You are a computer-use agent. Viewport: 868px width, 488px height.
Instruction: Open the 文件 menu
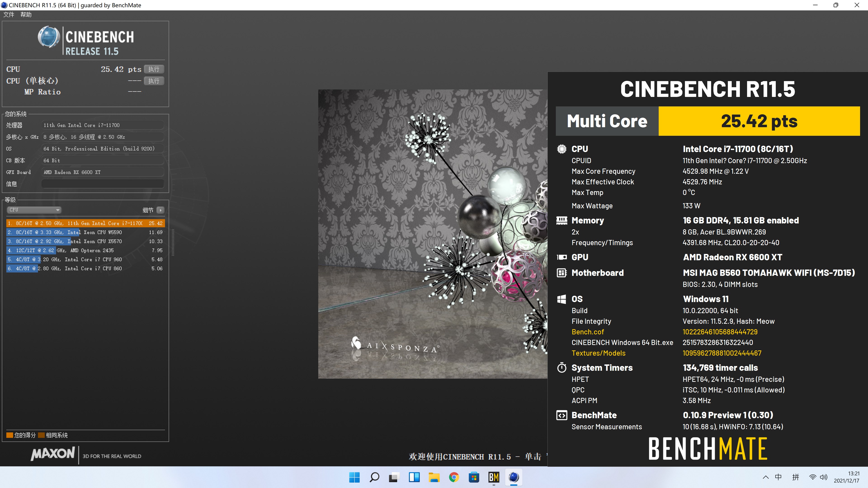coord(9,14)
